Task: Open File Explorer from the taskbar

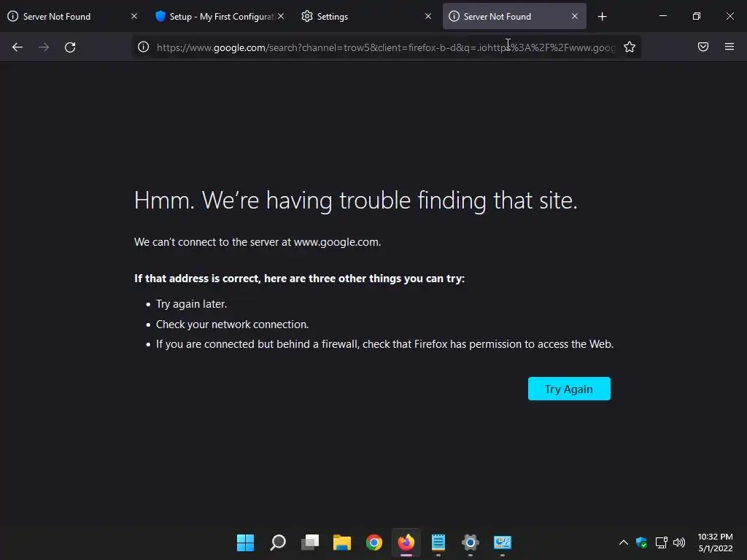Action: click(342, 542)
